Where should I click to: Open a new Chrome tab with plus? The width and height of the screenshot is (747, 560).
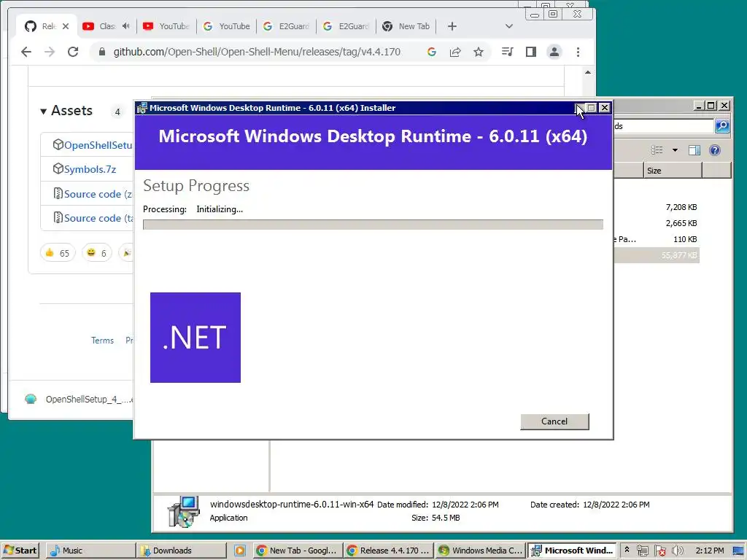(452, 26)
